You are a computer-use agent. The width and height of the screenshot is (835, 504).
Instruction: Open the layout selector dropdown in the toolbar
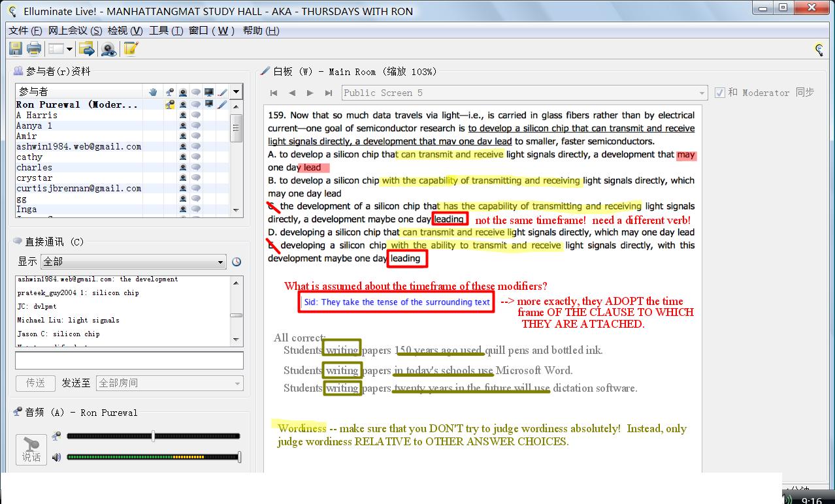[60, 48]
